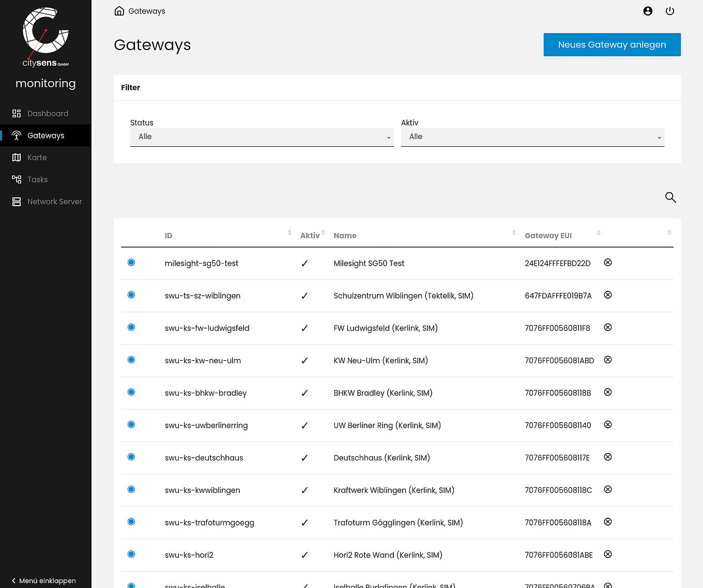703x588 pixels.
Task: Click the Neues Gateway anlegen button
Action: click(x=612, y=44)
